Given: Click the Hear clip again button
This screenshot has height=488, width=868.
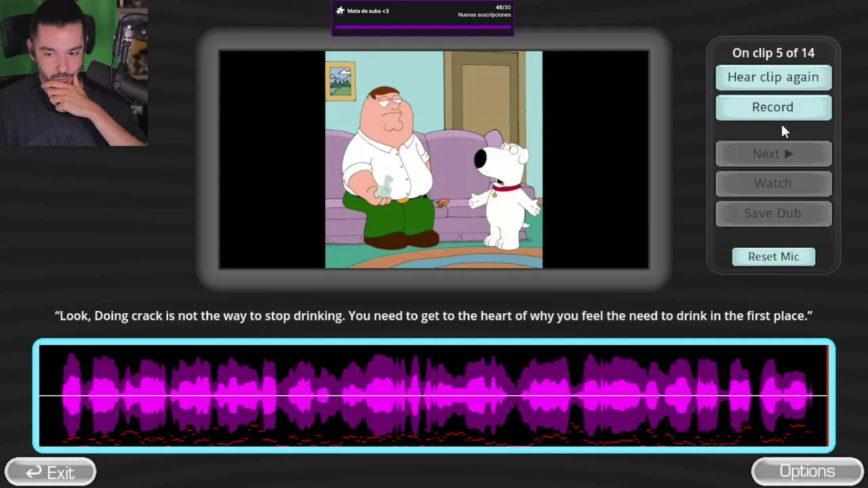Looking at the screenshot, I should (x=773, y=77).
